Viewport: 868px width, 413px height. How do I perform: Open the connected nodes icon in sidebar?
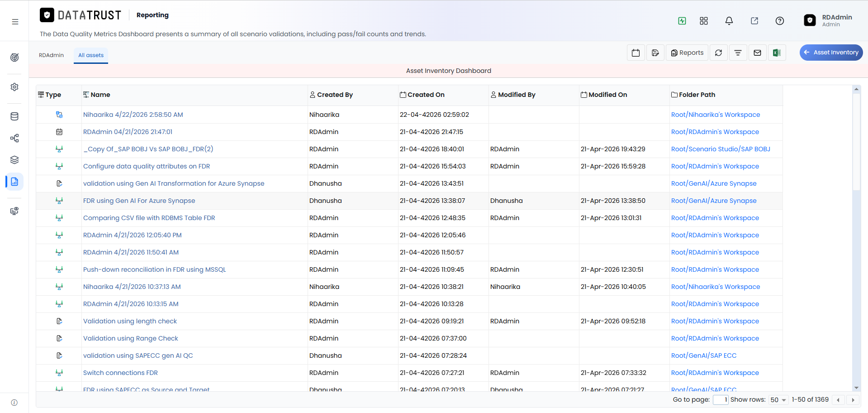click(x=14, y=138)
